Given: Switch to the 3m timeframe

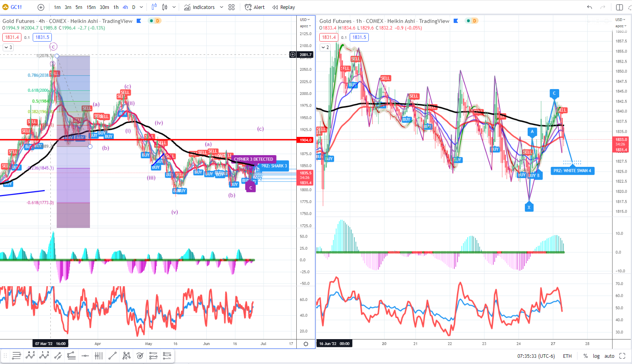Looking at the screenshot, I should click(68, 7).
